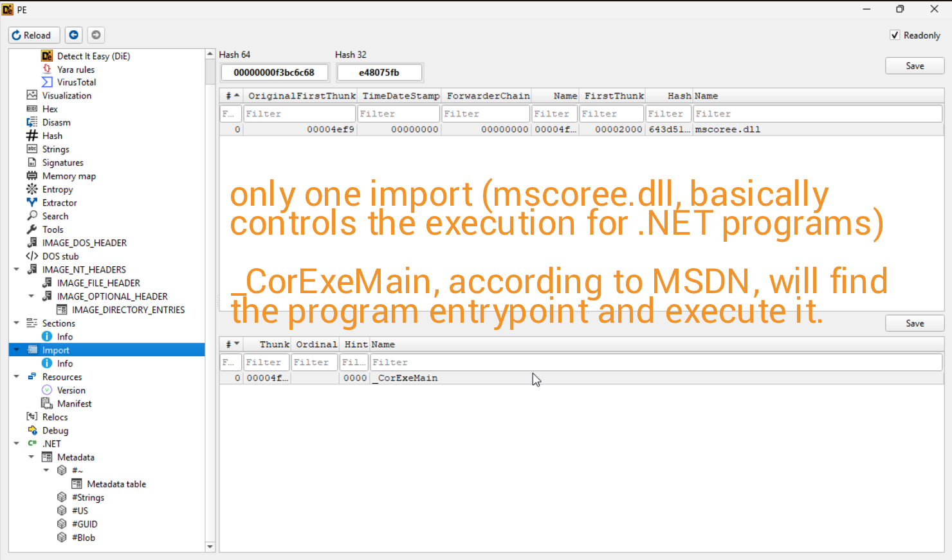Image resolution: width=952 pixels, height=560 pixels.
Task: Select the Disasm tool
Action: click(55, 122)
